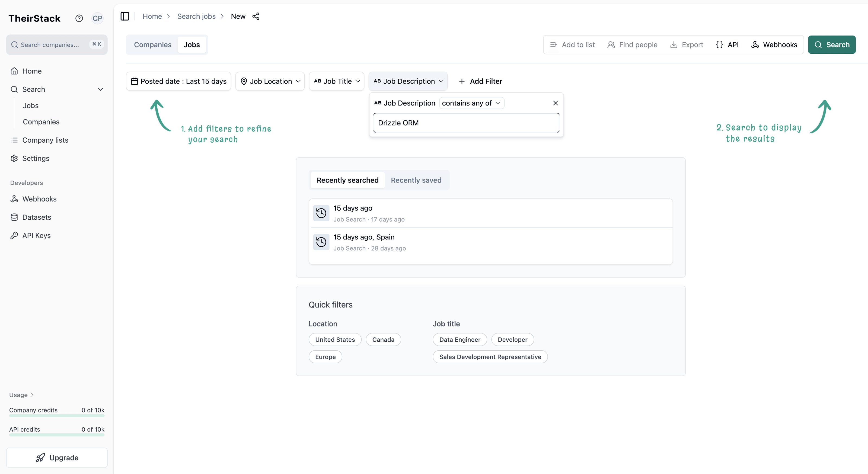Expand the contains any of dropdown
The image size is (868, 474).
[471, 103]
